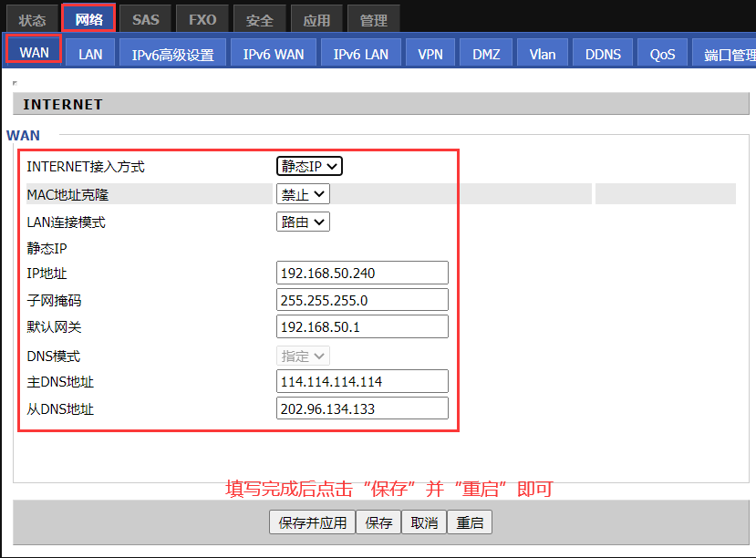
Task: Go to the QoS sub-tab
Action: (x=663, y=54)
